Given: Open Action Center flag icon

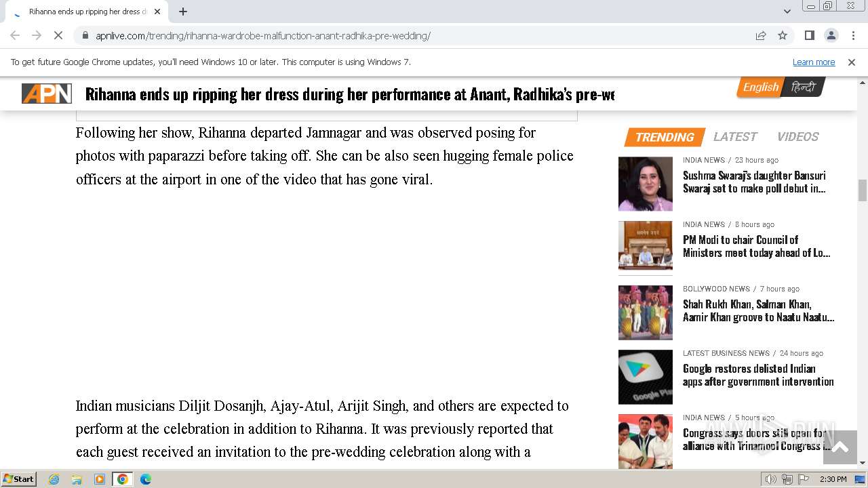Looking at the screenshot, I should pyautogui.click(x=804, y=479).
